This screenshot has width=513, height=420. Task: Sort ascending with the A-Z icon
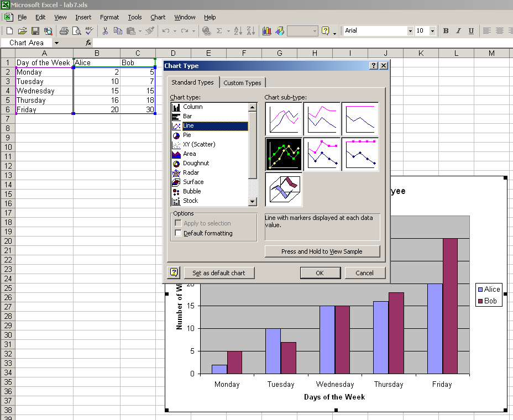[x=238, y=31]
